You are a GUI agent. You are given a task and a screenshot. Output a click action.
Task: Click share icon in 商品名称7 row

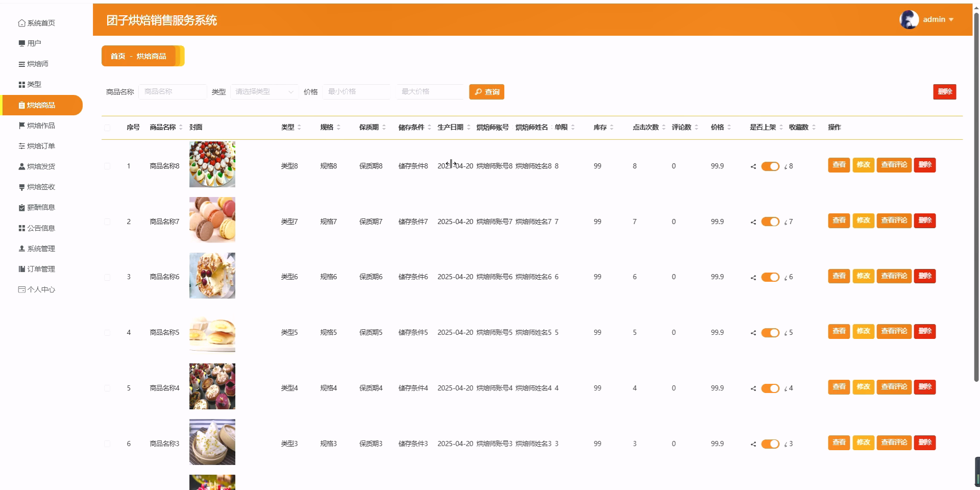click(753, 222)
